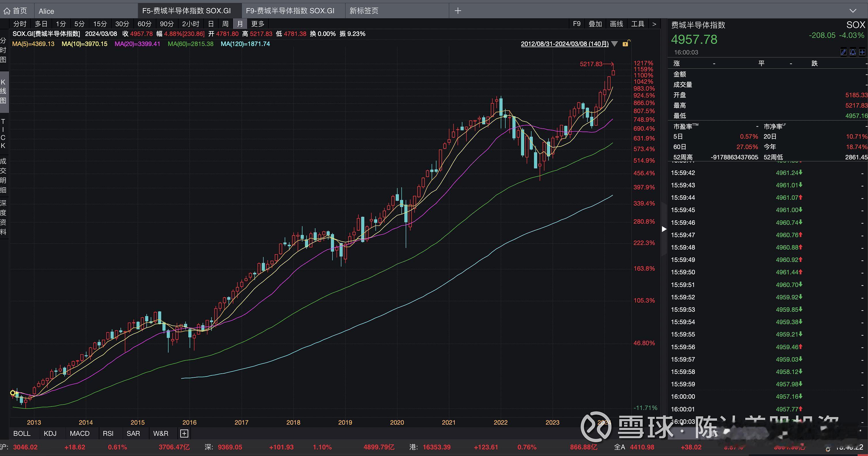The width and height of the screenshot is (868, 456).
Task: Select 周 weekly K-line period
Action: click(x=225, y=24)
